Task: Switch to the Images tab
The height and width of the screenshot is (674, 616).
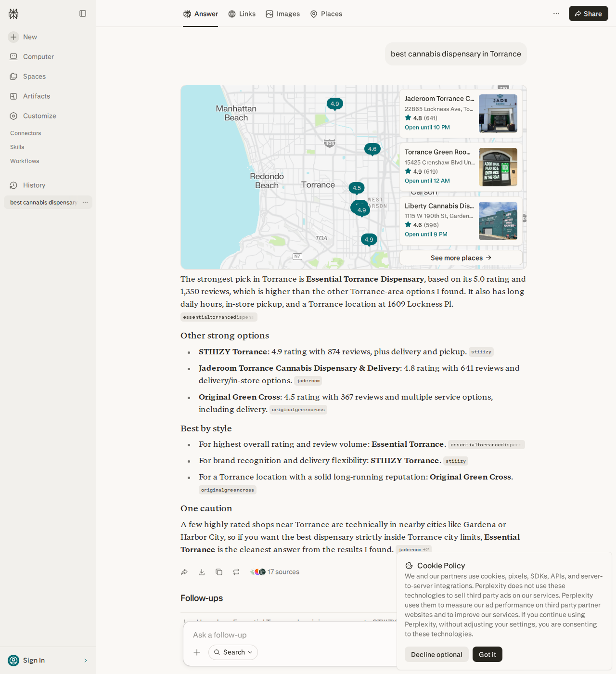Action: [283, 14]
